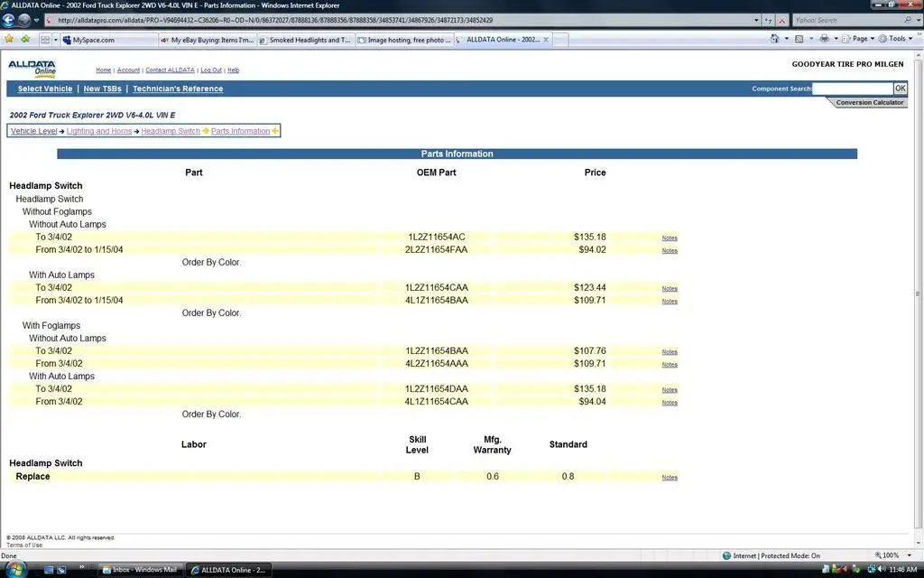The width and height of the screenshot is (924, 578).
Task: Switch to the Smoked Headlights tab
Action: (x=306, y=40)
